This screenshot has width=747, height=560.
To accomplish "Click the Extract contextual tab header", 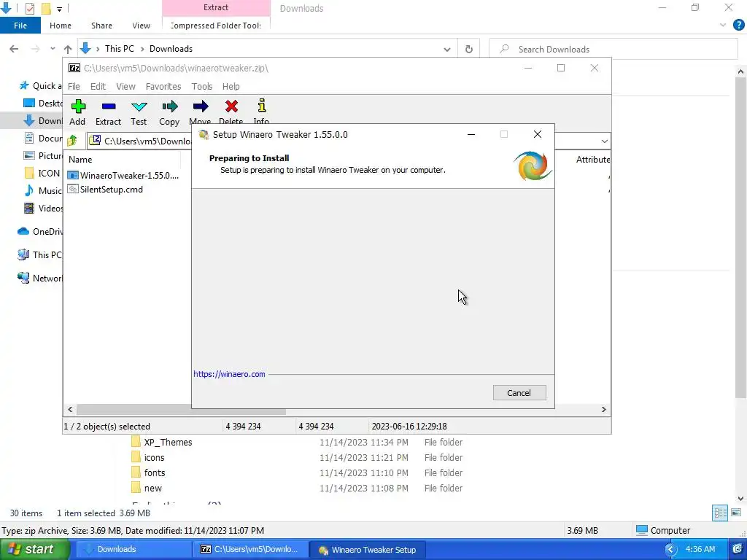I will (216, 7).
